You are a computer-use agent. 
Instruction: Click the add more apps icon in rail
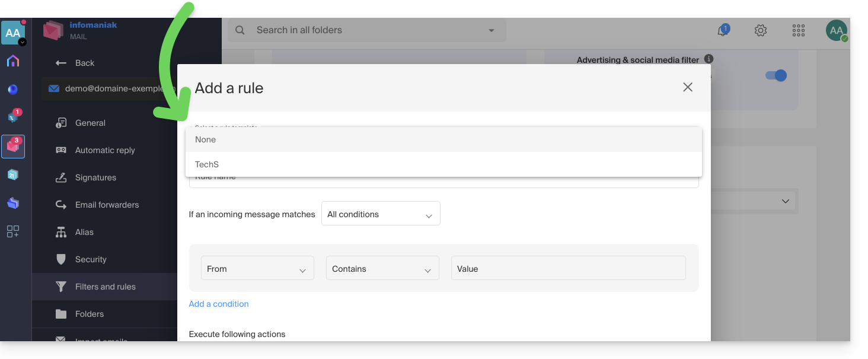(x=13, y=231)
